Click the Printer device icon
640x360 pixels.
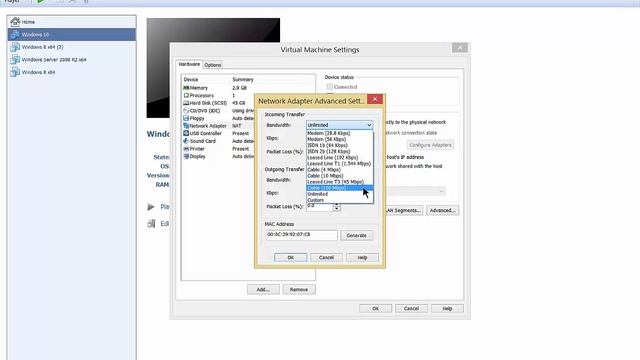(x=186, y=149)
